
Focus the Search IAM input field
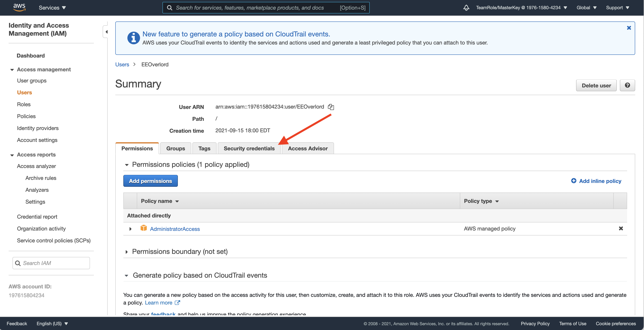(51, 263)
